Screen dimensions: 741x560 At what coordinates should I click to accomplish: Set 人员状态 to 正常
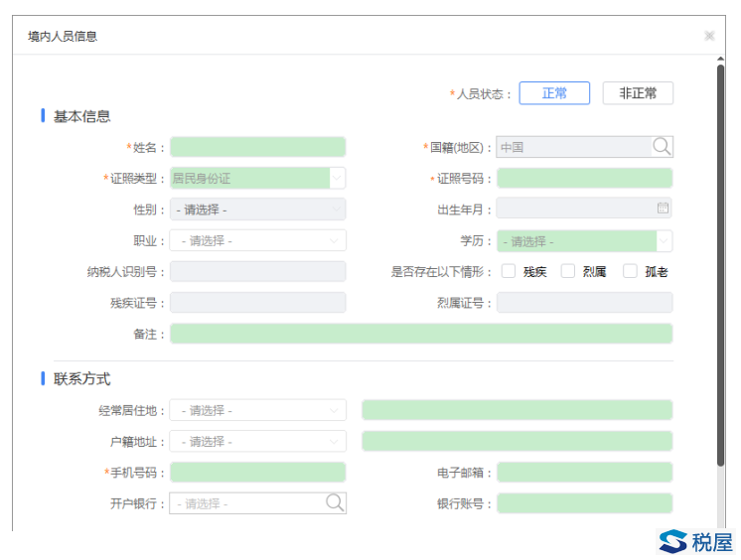(554, 93)
